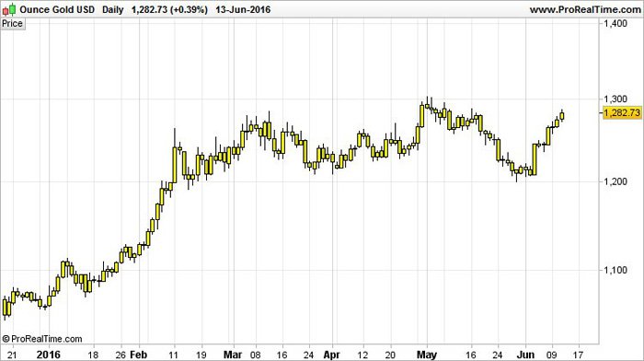644x361 pixels.
Task: Click the Mar month label on date axis
Action: pyautogui.click(x=233, y=355)
